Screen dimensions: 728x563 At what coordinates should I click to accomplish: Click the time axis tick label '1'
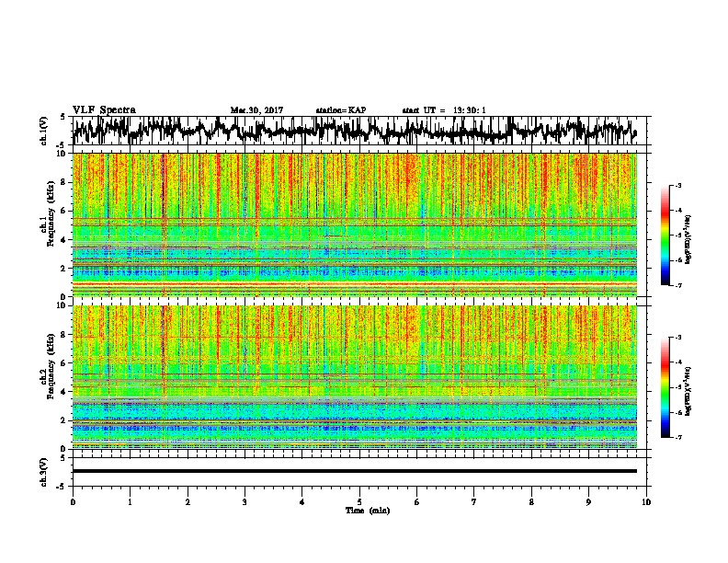(130, 502)
